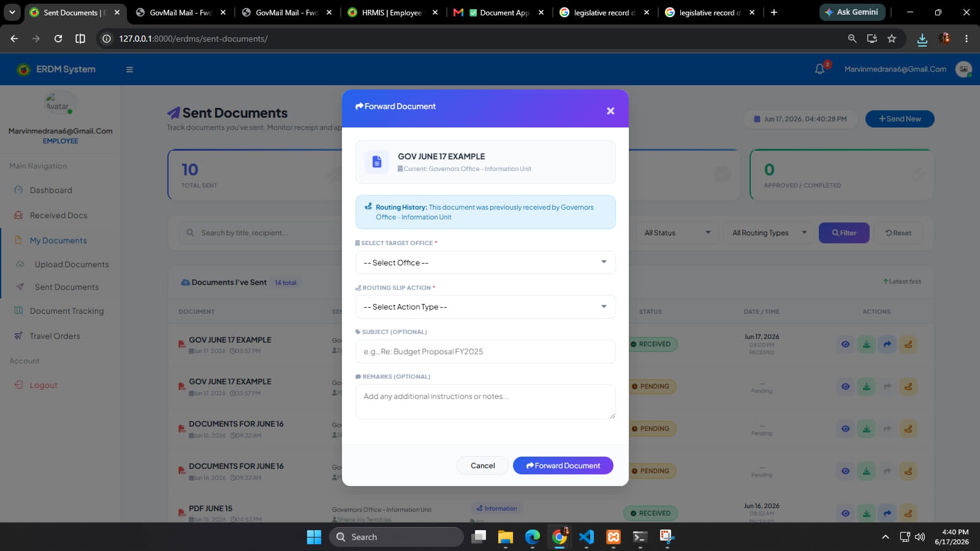Screen dimensions: 980x551
Task: Toggle the sidebar hamburger menu
Action: [x=129, y=69]
